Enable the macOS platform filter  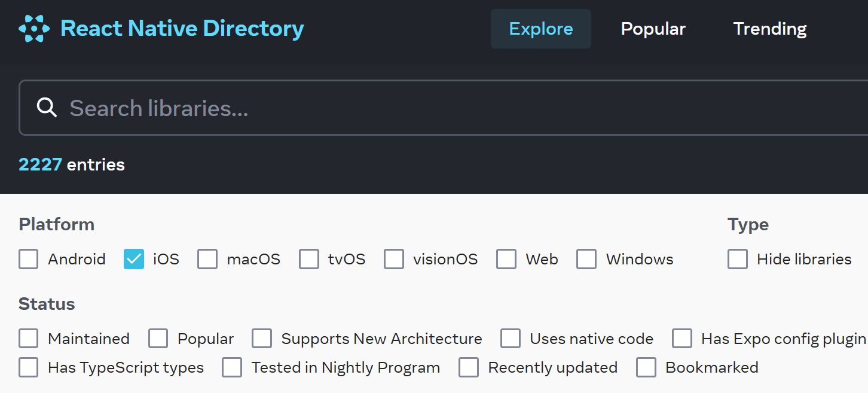[x=207, y=259]
